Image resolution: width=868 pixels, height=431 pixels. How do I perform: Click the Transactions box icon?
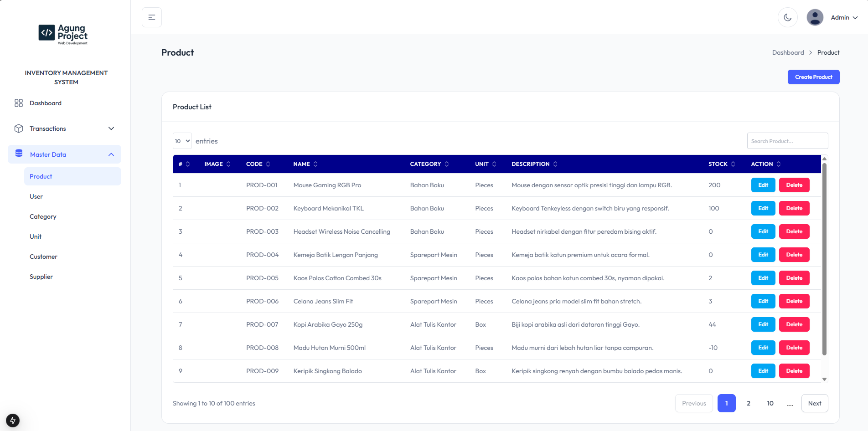(x=19, y=128)
